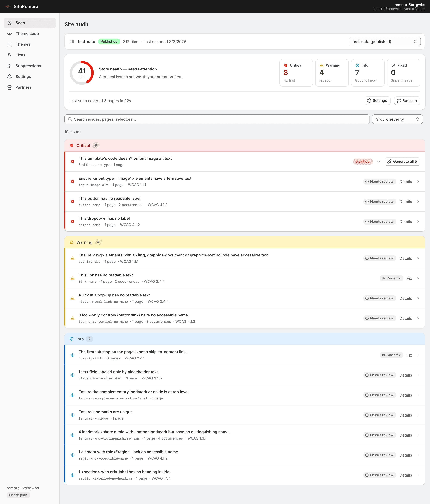
Task: Open Details for button-name issue
Action: [405, 202]
